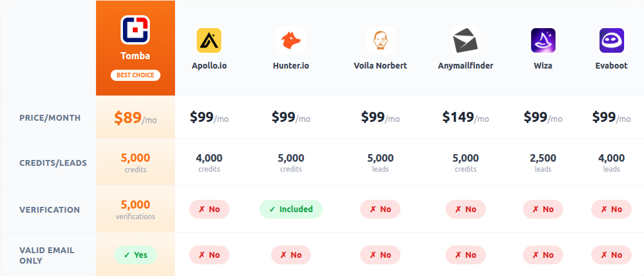Click Evaboot's No badge in Verification row
Image resolution: width=644 pixels, height=276 pixels.
click(x=611, y=209)
